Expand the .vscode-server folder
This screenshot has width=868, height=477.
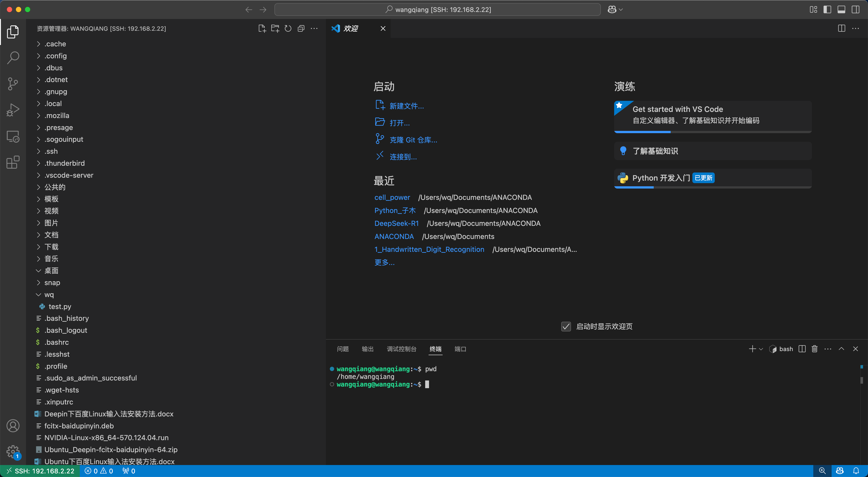tap(69, 175)
